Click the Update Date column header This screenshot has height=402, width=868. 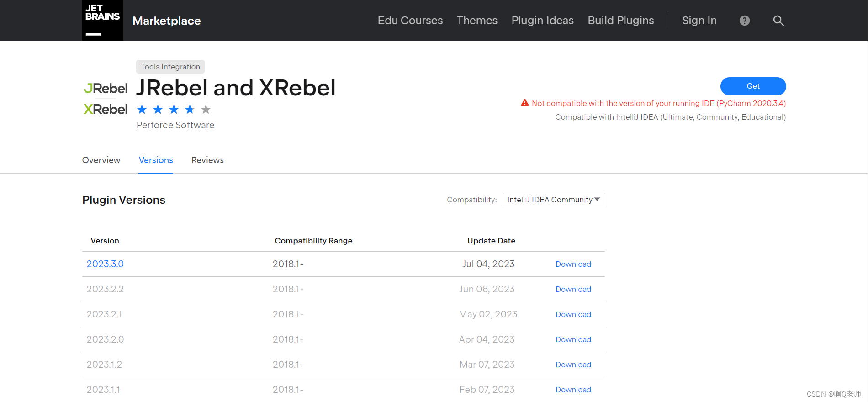coord(491,241)
